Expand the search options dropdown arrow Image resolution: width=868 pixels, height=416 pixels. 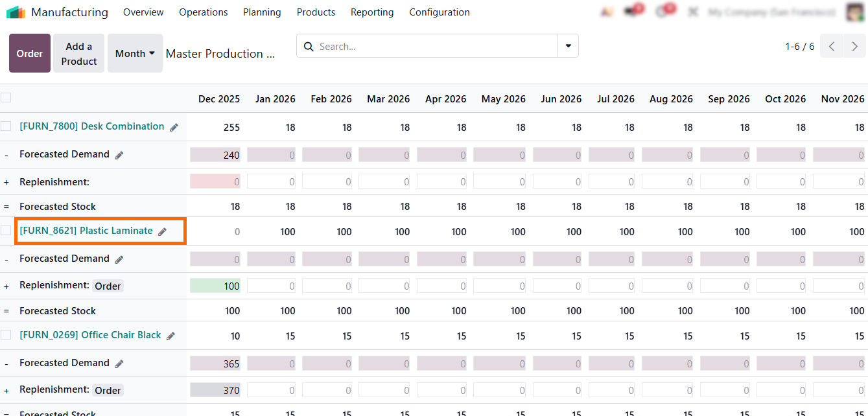[568, 46]
